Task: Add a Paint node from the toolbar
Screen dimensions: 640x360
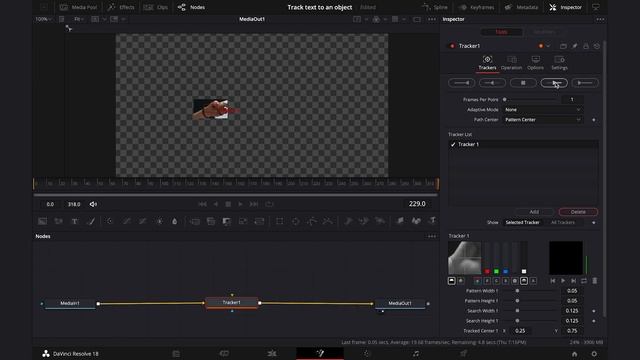Action: click(91, 221)
